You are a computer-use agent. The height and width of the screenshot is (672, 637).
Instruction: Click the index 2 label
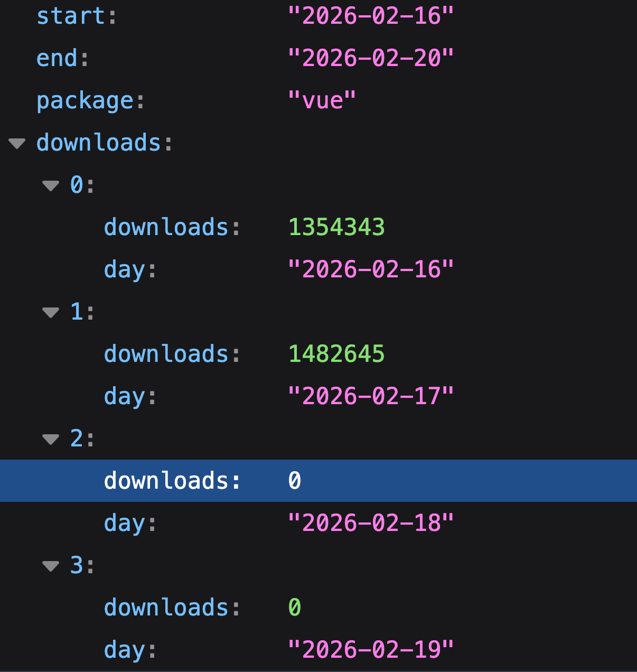pos(77,438)
